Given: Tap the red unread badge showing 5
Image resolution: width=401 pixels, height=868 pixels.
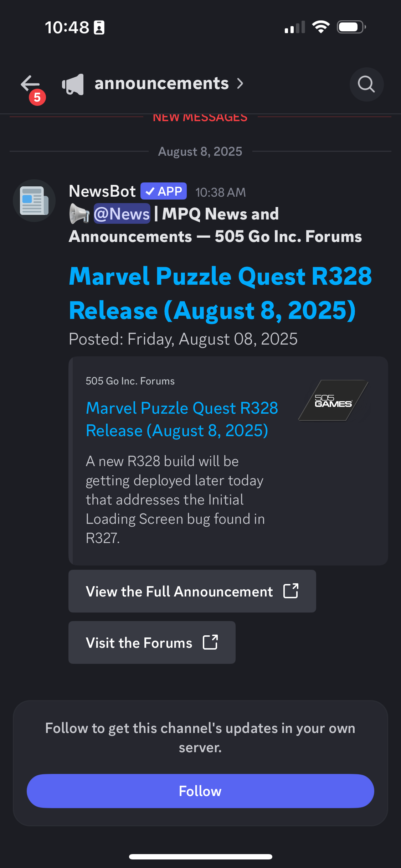Looking at the screenshot, I should pyautogui.click(x=37, y=97).
